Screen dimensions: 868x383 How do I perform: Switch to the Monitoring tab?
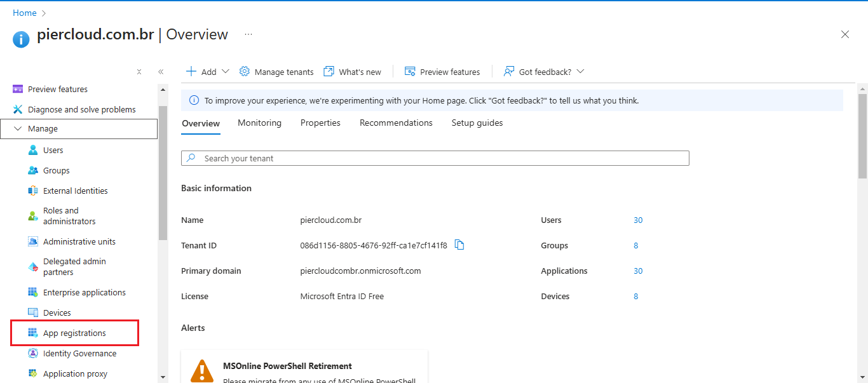click(259, 123)
